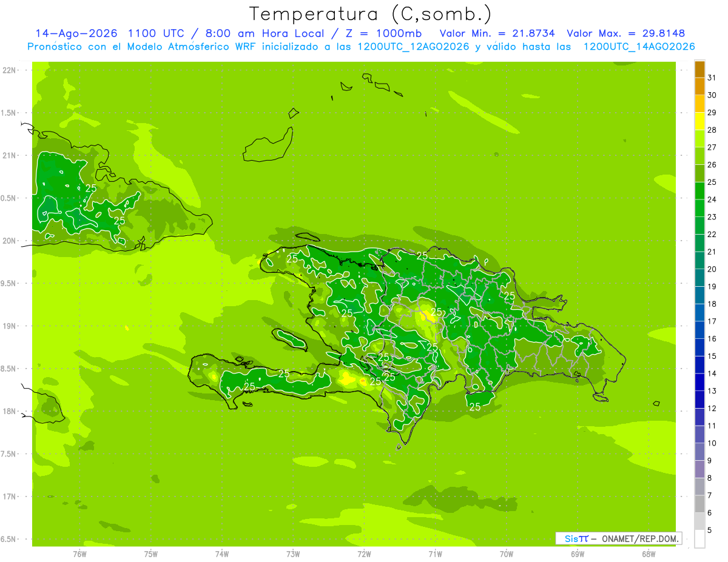Viewport: 728px width, 562px height.
Task: Click the color scale label 26
Action: pyautogui.click(x=712, y=164)
